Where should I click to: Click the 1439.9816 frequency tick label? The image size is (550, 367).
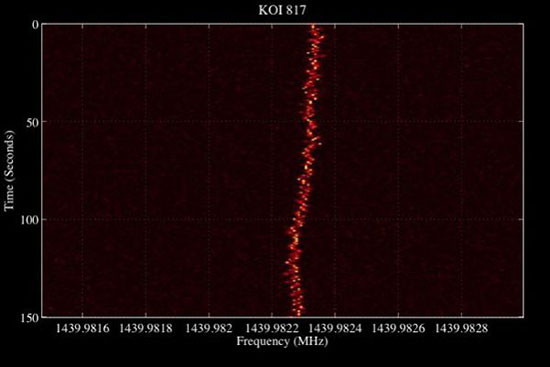tap(82, 329)
